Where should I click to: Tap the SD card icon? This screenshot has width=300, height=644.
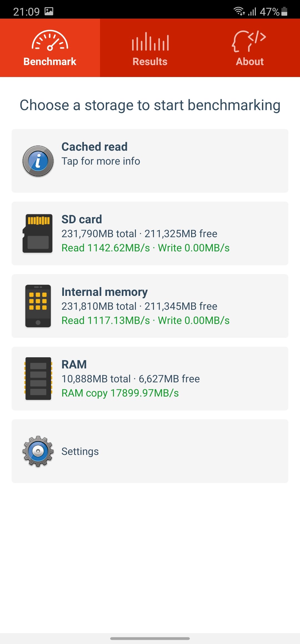coord(38,233)
